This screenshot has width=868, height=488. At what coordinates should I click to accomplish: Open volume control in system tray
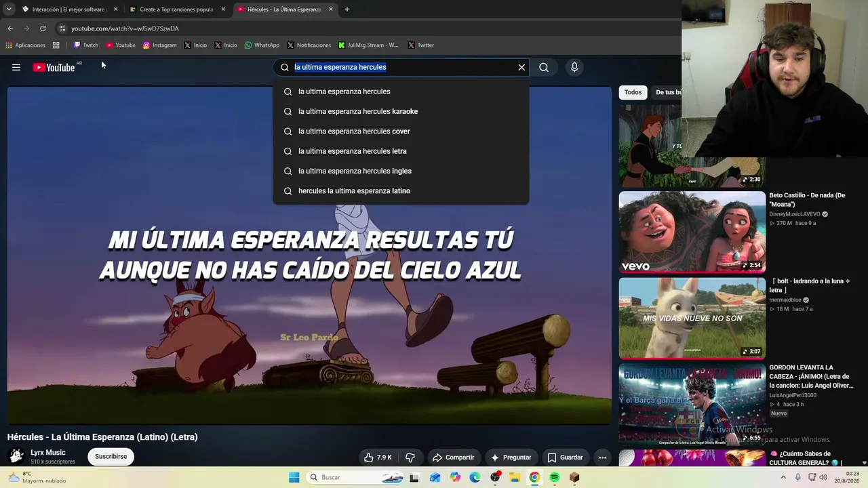823,477
